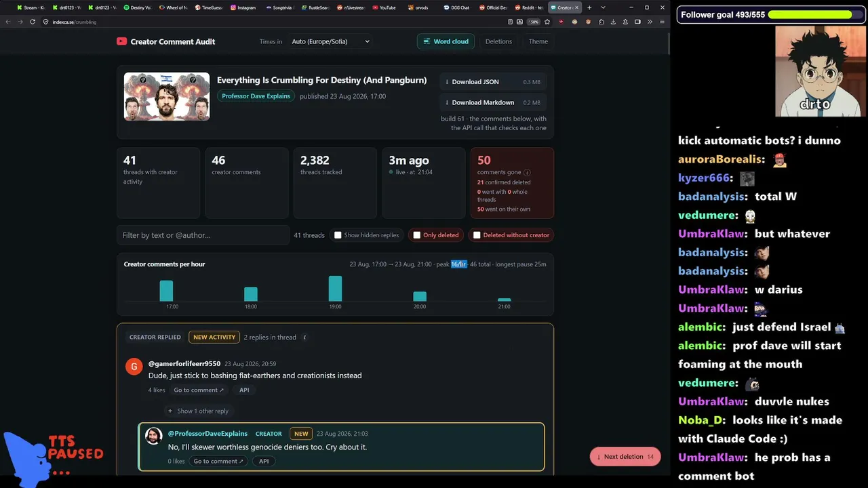Open the Times in timezone dropdown
The image size is (868, 488).
[x=331, y=41]
